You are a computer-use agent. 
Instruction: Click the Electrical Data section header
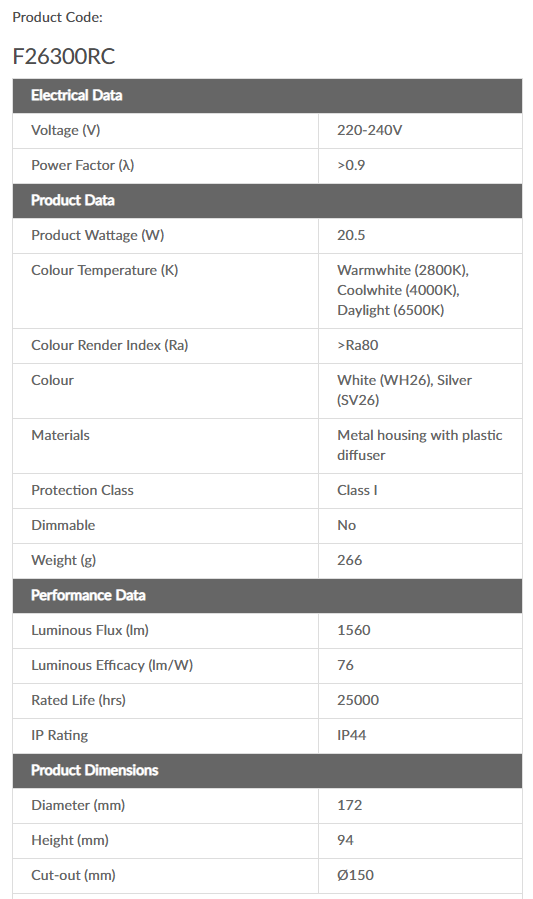pos(267,96)
